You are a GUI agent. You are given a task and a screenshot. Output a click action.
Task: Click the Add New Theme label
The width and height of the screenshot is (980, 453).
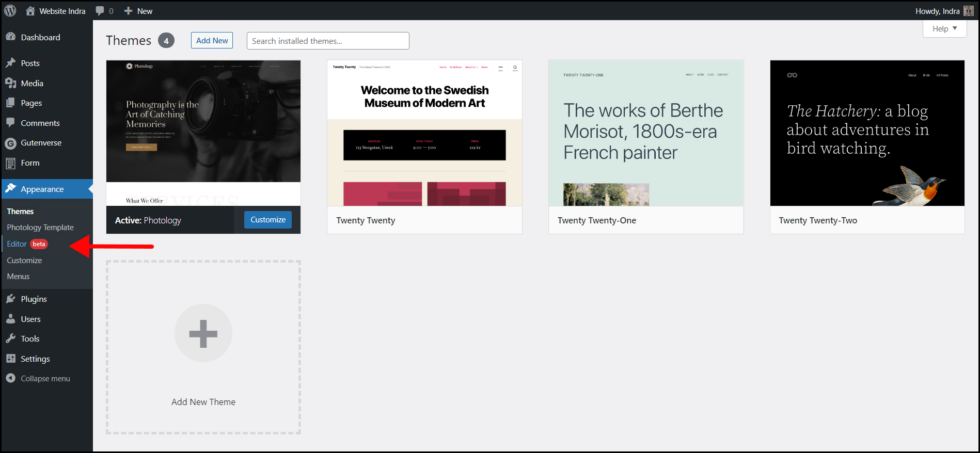pyautogui.click(x=203, y=402)
